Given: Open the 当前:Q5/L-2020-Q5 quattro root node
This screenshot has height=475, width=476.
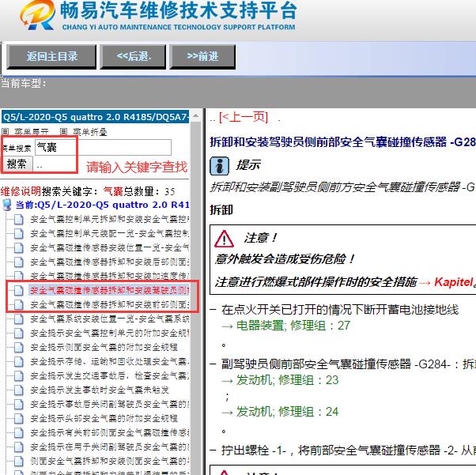Looking at the screenshot, I should pyautogui.click(x=102, y=205).
